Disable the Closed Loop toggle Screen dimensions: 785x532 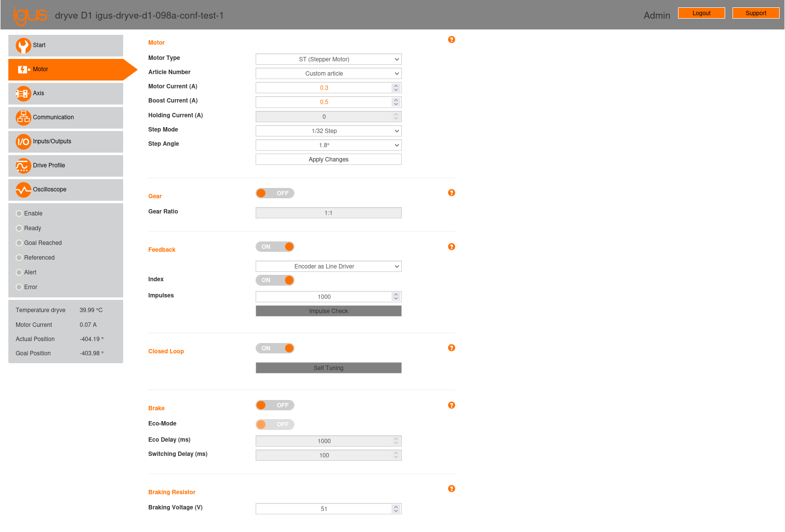point(275,348)
